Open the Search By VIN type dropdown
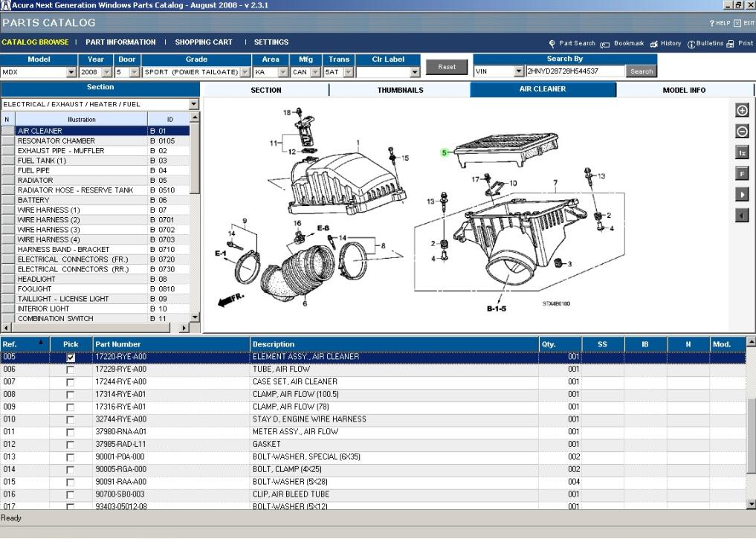Image resolution: width=756 pixels, height=539 pixels. [519, 71]
